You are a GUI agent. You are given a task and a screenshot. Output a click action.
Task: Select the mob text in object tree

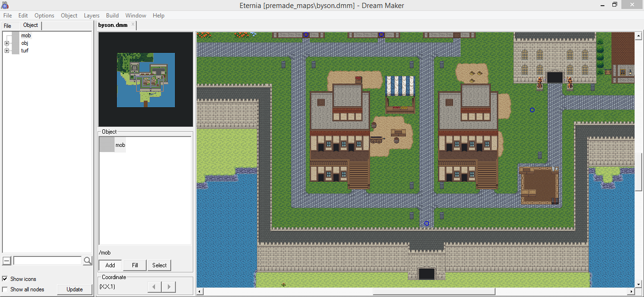[26, 35]
